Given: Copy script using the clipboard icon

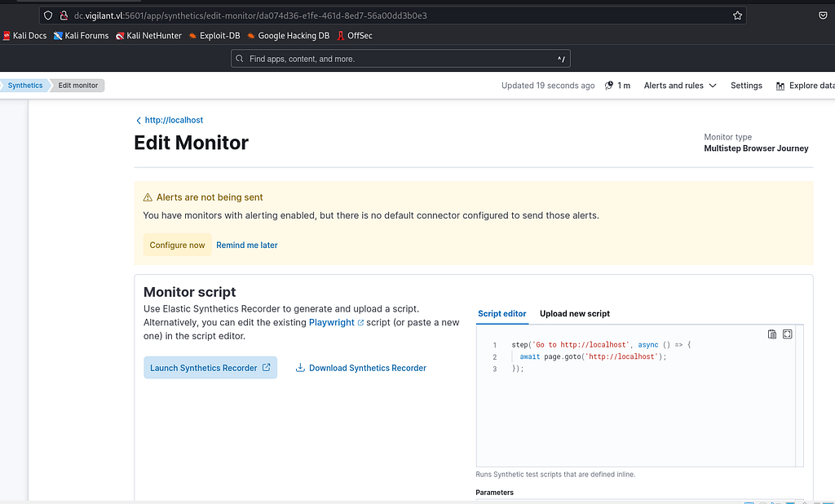Looking at the screenshot, I should [772, 334].
